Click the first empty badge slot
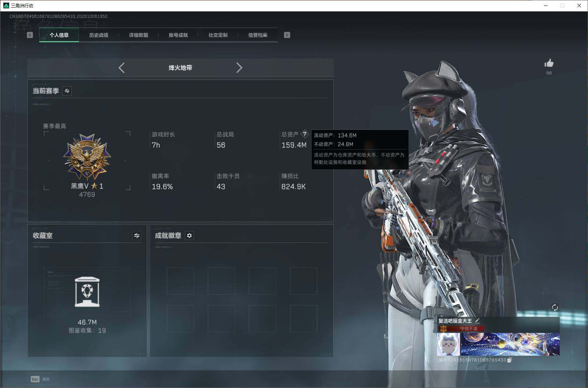 (x=180, y=281)
